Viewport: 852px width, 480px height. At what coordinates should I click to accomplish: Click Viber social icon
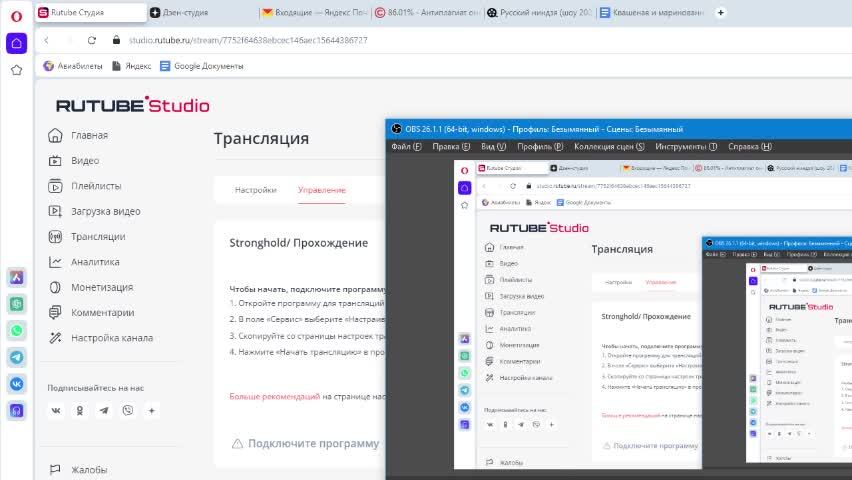click(x=128, y=410)
